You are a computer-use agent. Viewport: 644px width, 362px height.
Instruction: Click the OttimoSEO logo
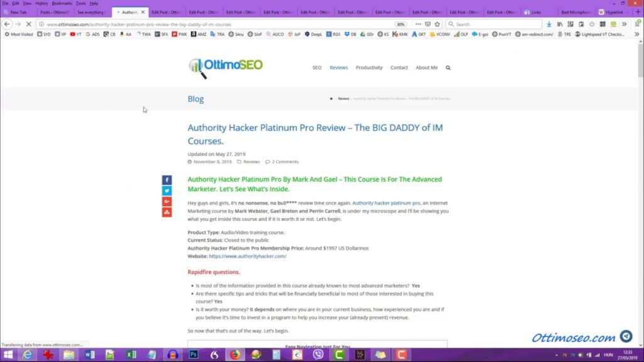point(226,68)
